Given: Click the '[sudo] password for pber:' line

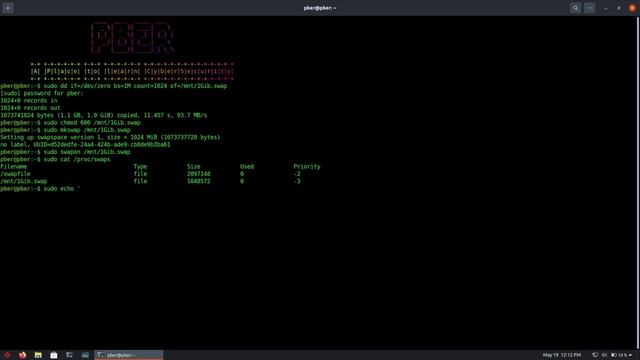Looking at the screenshot, I should [x=42, y=93].
